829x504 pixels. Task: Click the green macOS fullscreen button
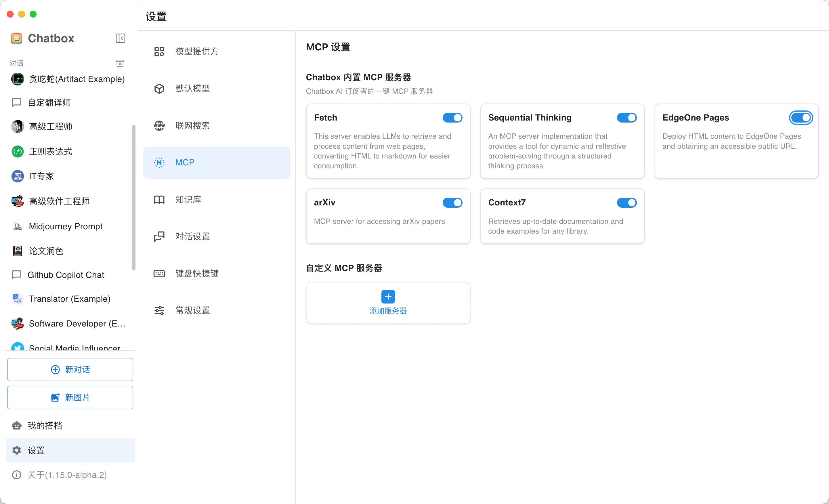point(33,14)
